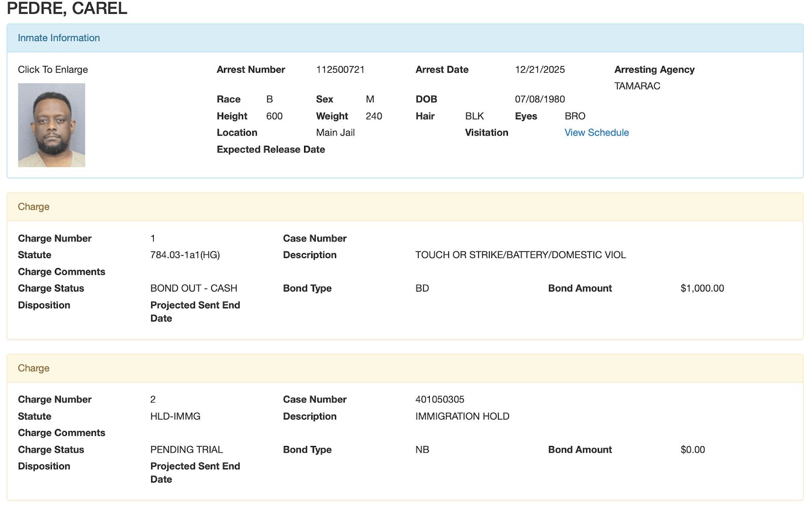Click charge status BOND OUT - CASH
The image size is (812, 509).
click(x=193, y=288)
